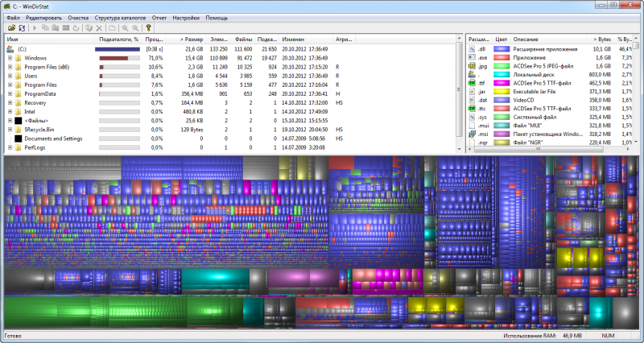
Task: Click the X permanent delete toolbar icon
Action: (x=99, y=28)
